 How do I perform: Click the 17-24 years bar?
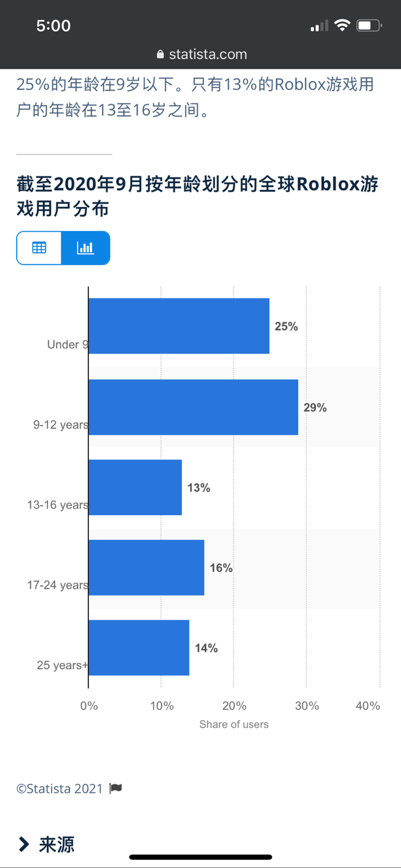tap(146, 567)
